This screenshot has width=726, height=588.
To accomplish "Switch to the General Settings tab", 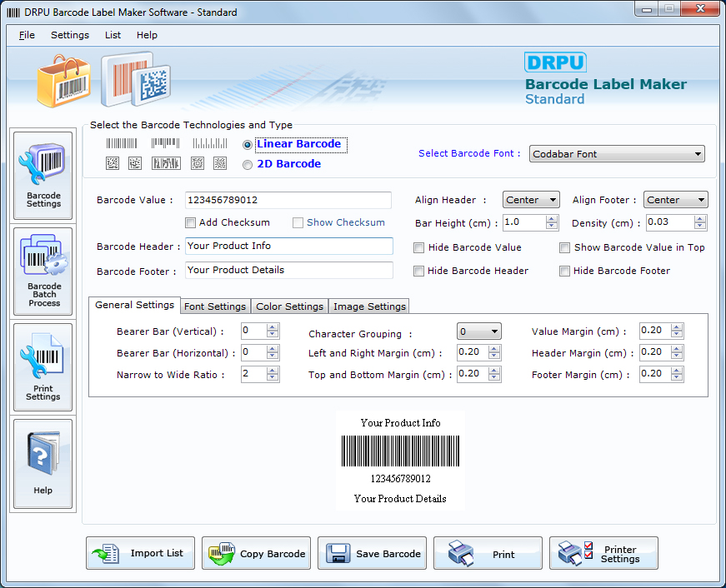I will pos(135,306).
